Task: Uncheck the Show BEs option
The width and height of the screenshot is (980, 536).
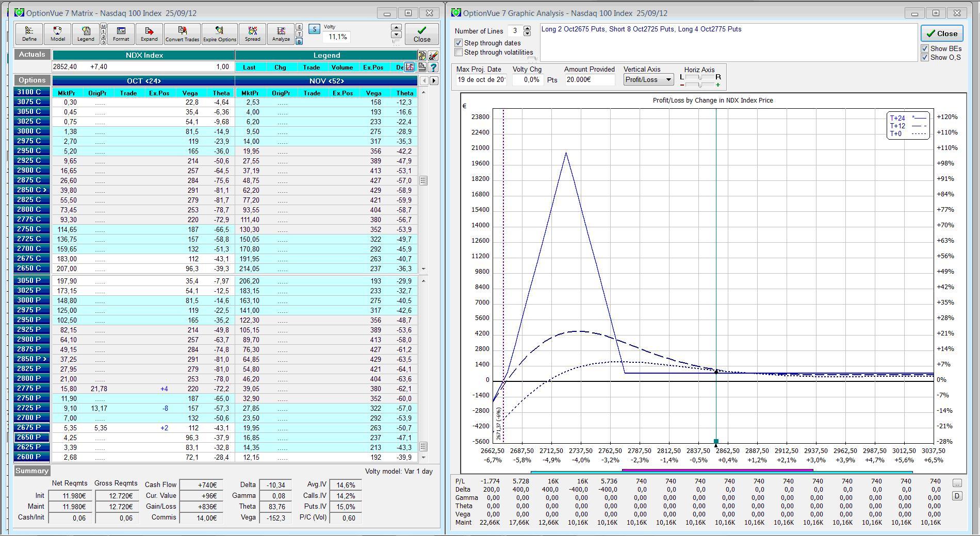Action: tap(925, 48)
